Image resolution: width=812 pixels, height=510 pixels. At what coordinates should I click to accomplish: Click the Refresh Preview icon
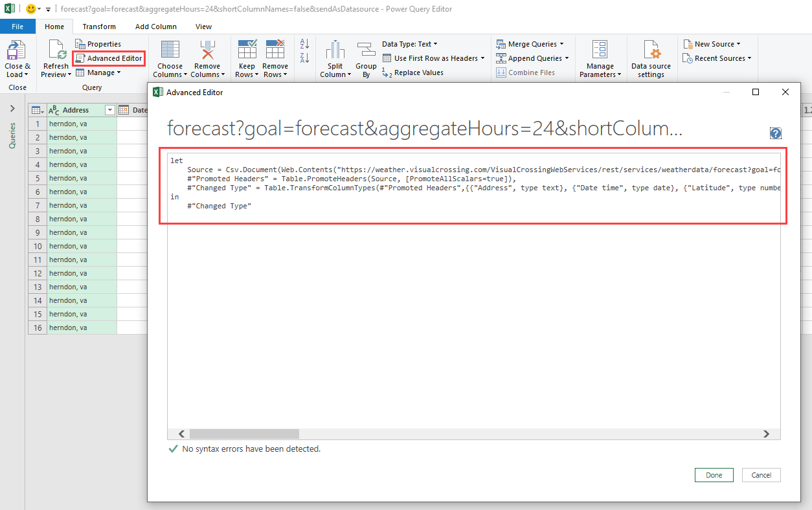tap(56, 51)
